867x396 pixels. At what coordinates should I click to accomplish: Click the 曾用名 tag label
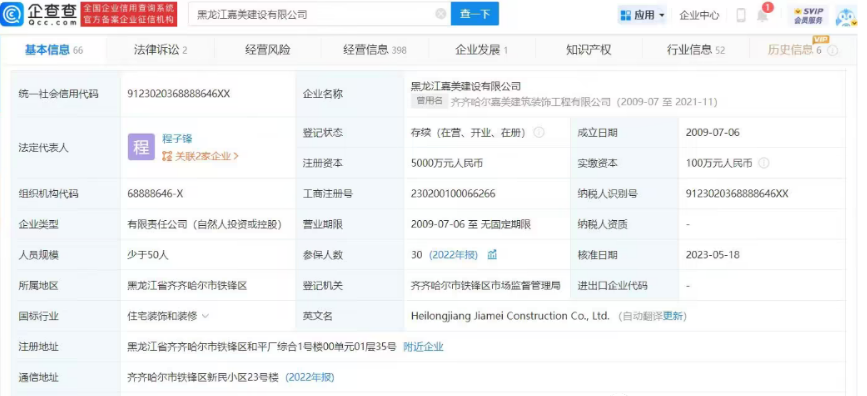[429, 101]
